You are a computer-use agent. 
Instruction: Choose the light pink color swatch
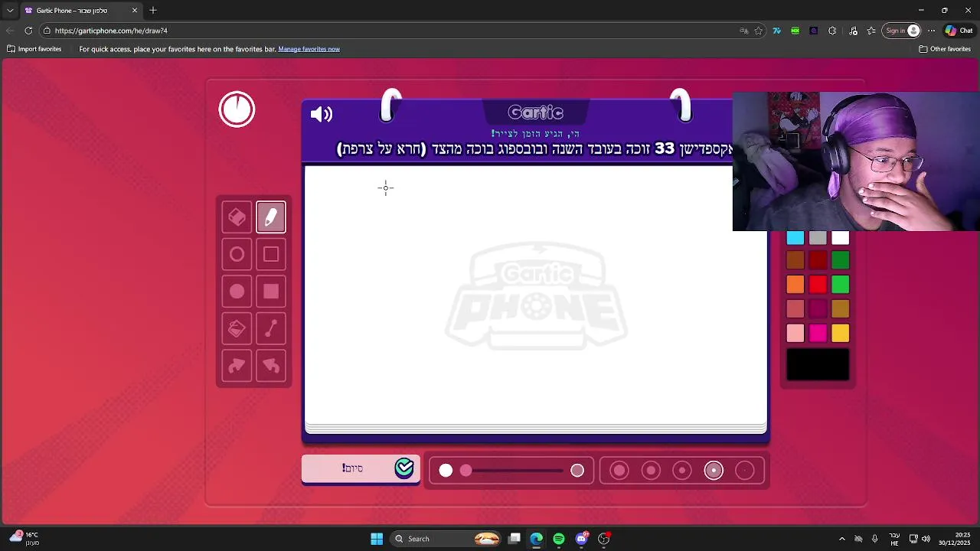[x=795, y=333]
